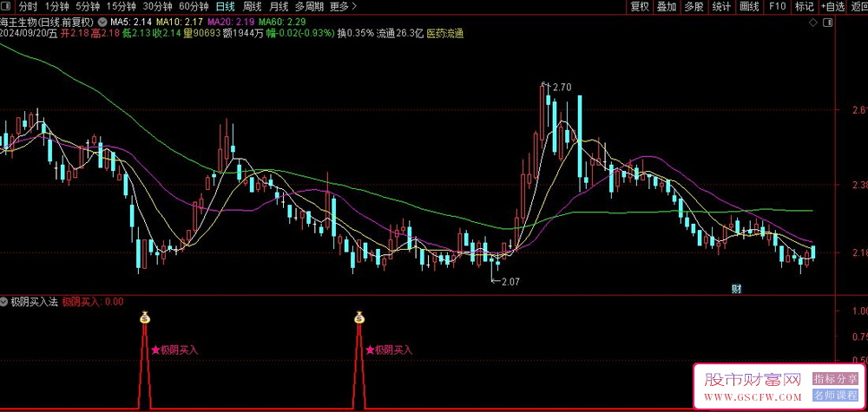Switch to 周线 weekly chart
This screenshot has width=868, height=412.
pyautogui.click(x=253, y=7)
